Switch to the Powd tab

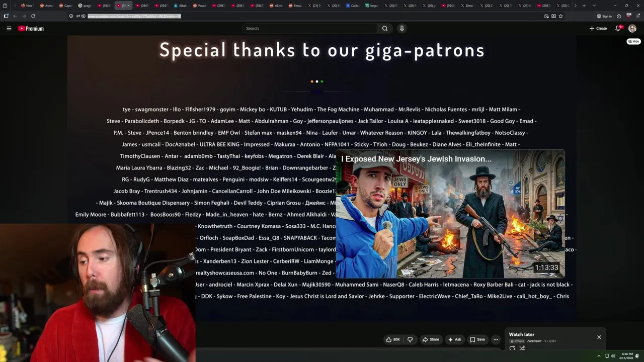point(199,6)
